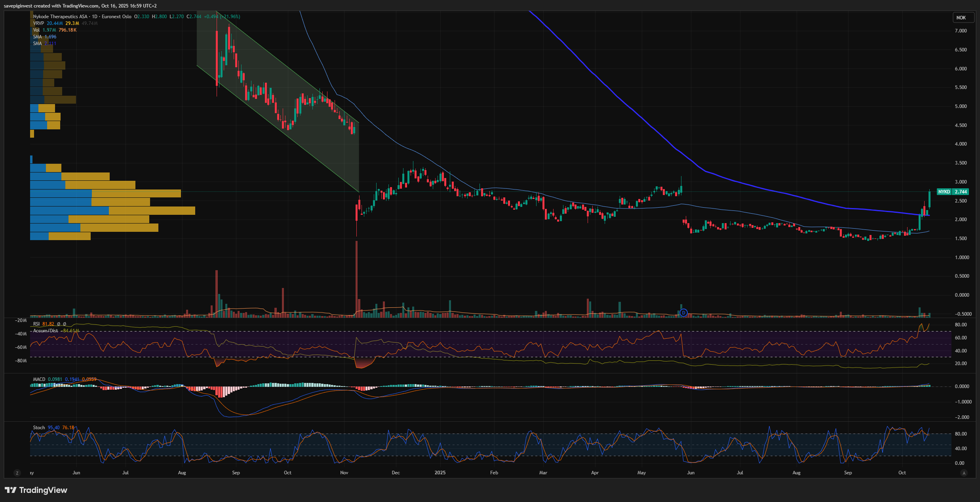Click the circled A auto-scale icon
This screenshot has width=980, height=502.
tap(964, 473)
